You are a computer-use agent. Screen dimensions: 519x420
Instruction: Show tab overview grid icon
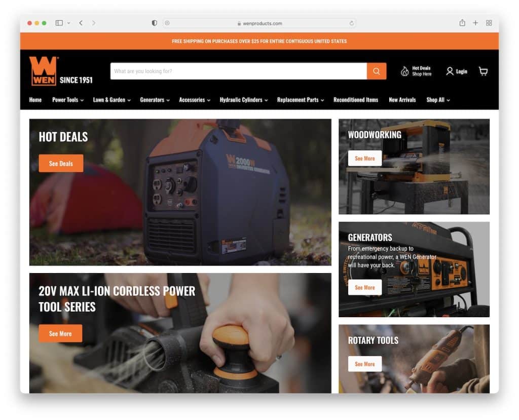click(x=489, y=23)
